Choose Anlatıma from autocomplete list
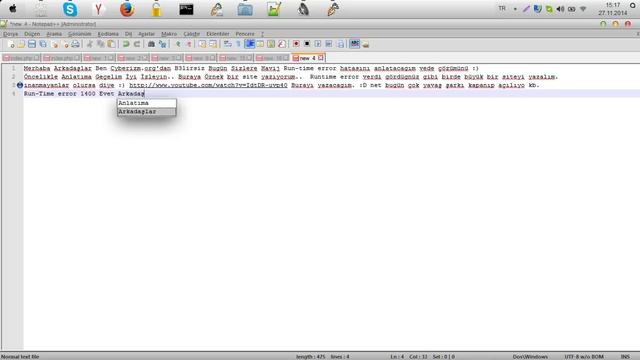640x360 pixels. pos(147,103)
